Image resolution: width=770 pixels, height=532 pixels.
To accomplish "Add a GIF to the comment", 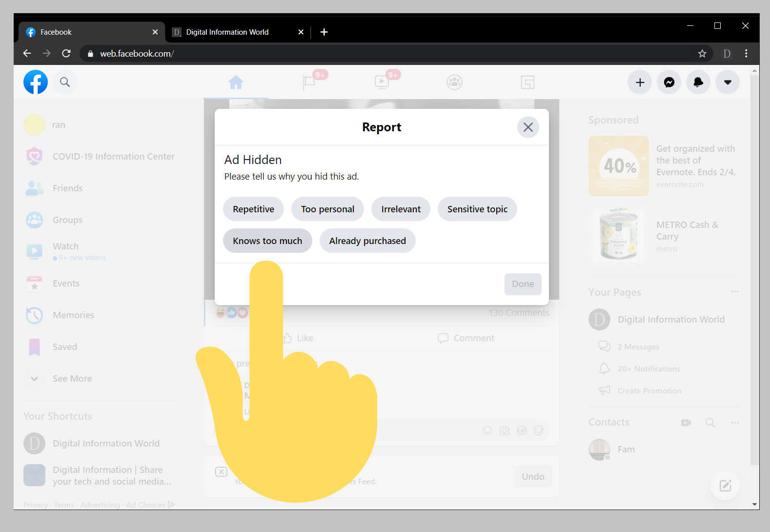I will point(522,430).
